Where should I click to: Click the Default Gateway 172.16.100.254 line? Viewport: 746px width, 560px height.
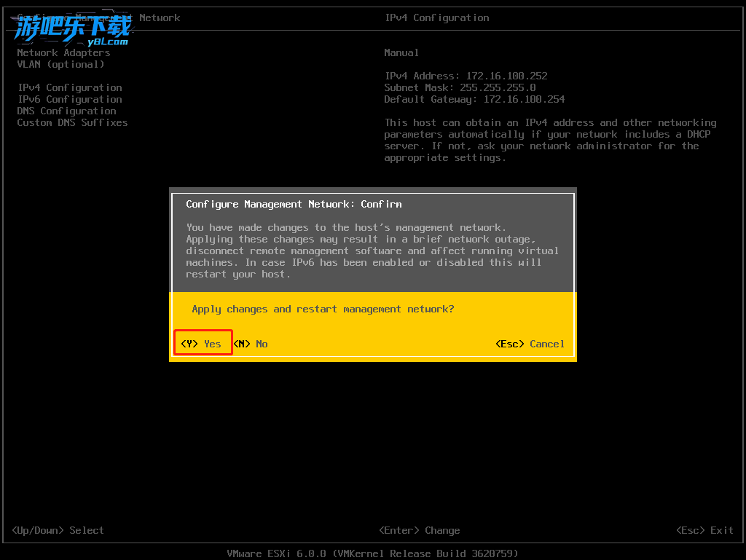tap(474, 99)
